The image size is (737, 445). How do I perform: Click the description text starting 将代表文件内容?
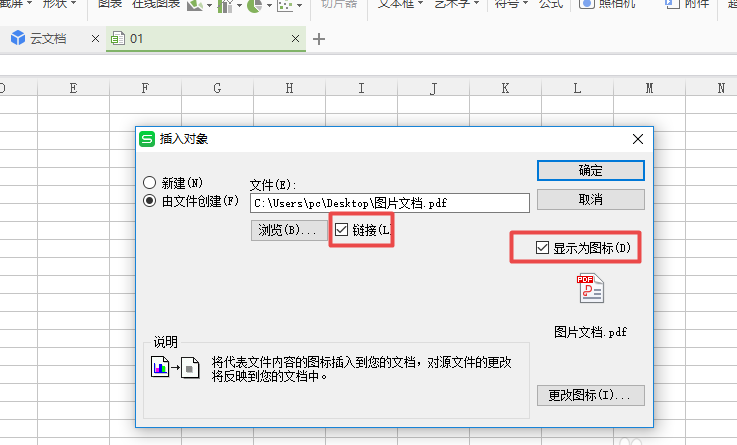point(361,369)
